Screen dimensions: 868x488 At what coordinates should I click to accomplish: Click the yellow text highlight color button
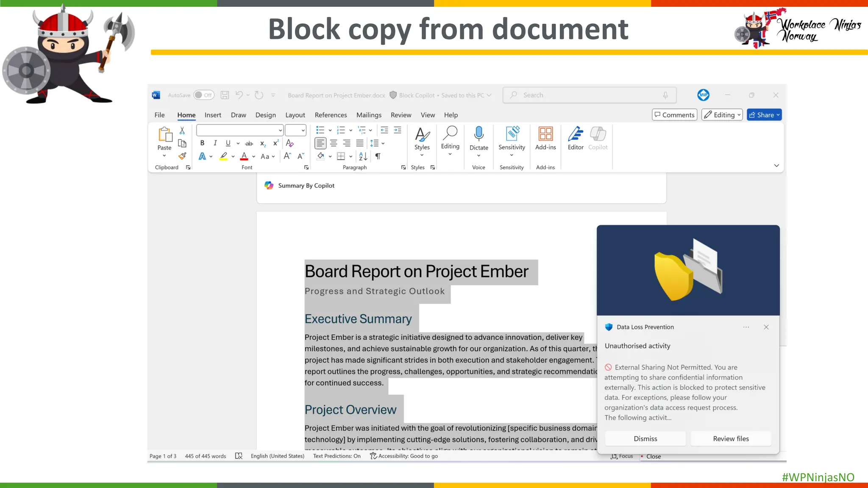[x=223, y=156]
